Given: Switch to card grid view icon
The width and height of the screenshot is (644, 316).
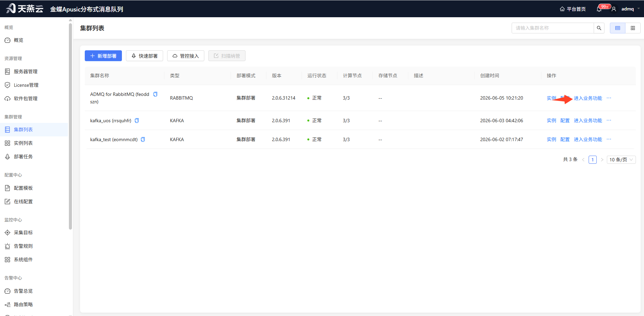Looking at the screenshot, I should (x=633, y=28).
